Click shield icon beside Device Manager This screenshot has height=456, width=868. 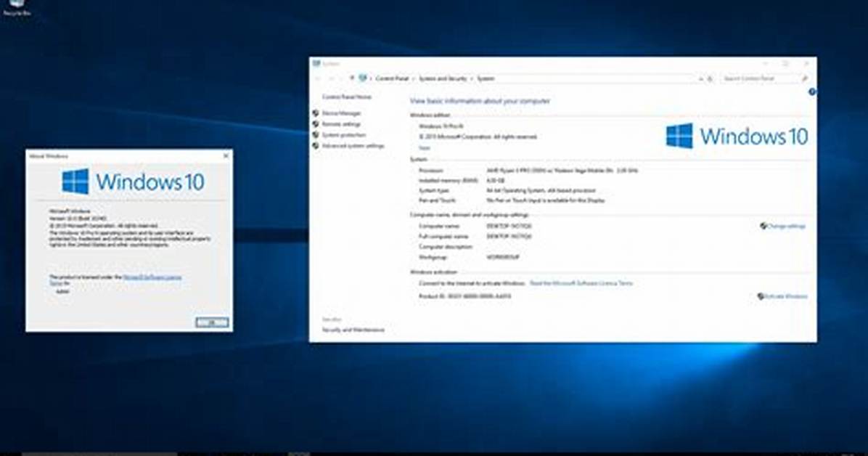click(x=316, y=113)
